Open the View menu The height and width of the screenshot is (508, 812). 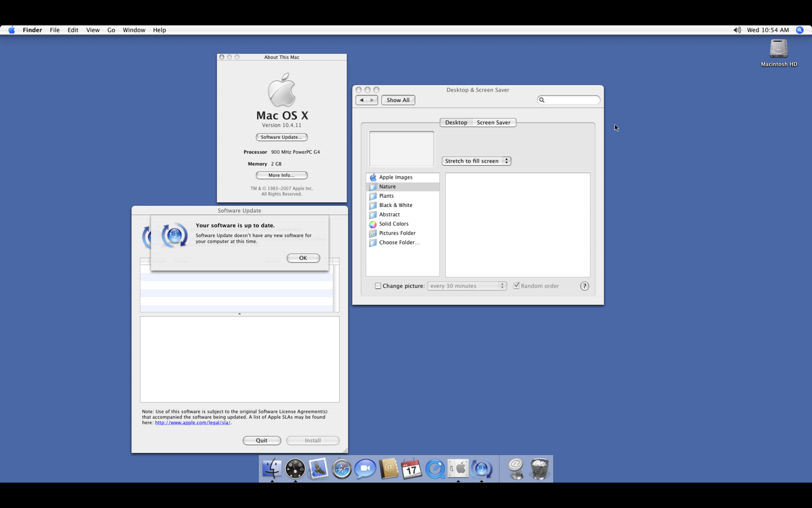pyautogui.click(x=93, y=30)
